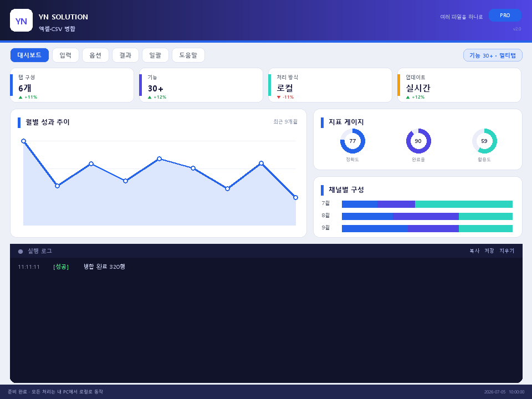Click the 기능 30+ · 멀티탭 badge
The width and height of the screenshot is (532, 399).
point(493,55)
